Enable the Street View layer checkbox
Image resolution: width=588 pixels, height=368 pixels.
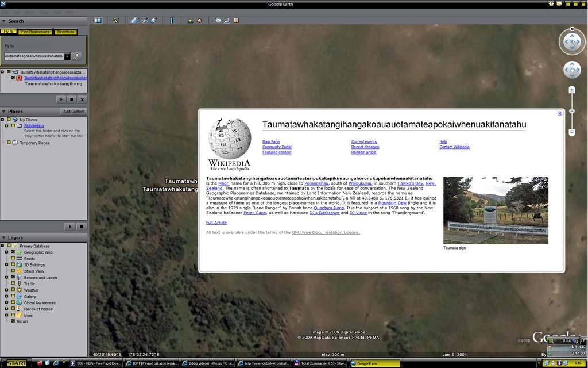(13, 271)
